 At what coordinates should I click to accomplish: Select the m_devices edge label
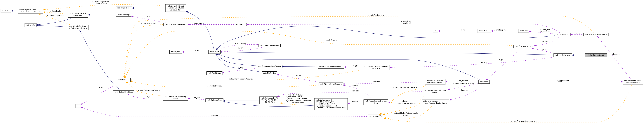tap(463, 81)
